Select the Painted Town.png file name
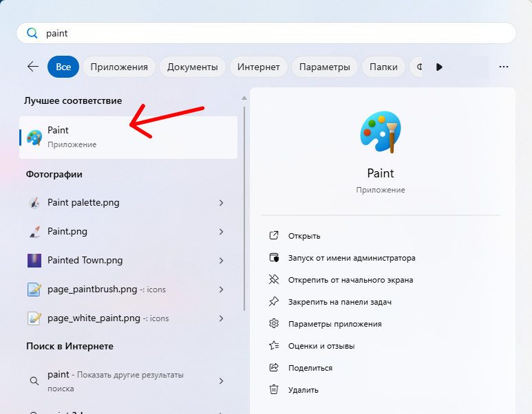This screenshot has width=532, height=414. pyautogui.click(x=85, y=260)
